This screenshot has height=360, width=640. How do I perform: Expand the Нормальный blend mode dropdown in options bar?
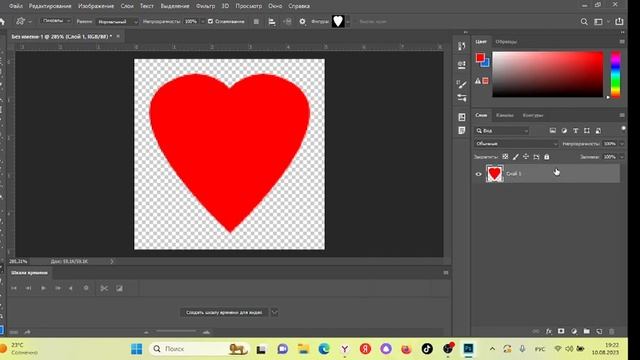117,22
